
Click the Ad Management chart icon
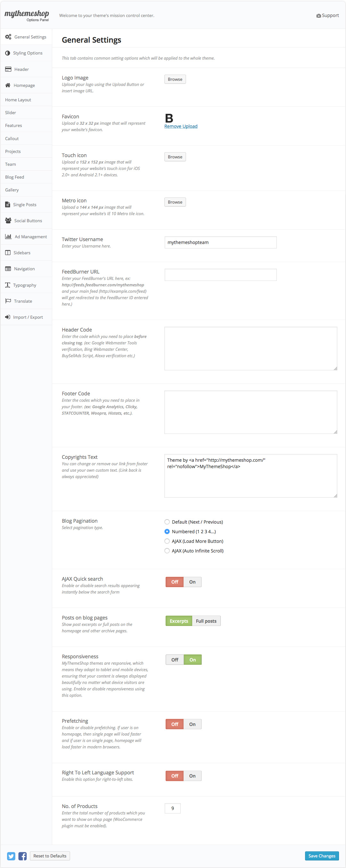8,237
